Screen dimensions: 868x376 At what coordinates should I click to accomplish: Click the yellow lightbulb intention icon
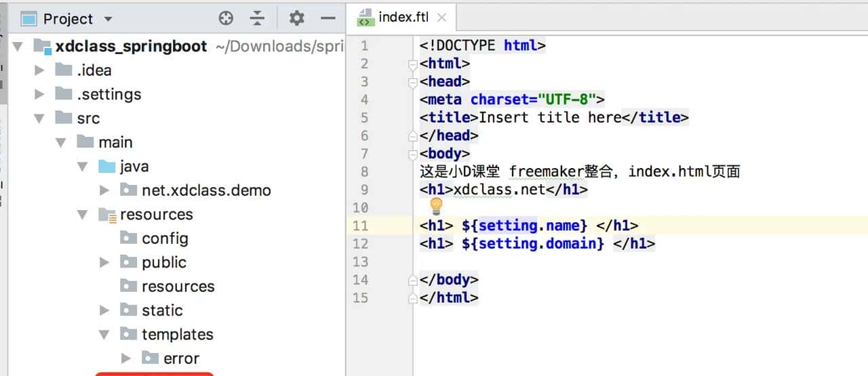435,206
